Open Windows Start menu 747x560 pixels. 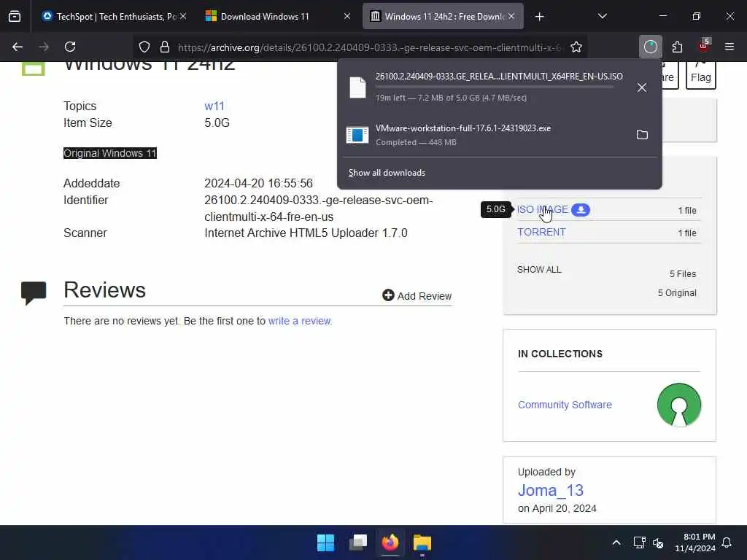(x=326, y=542)
